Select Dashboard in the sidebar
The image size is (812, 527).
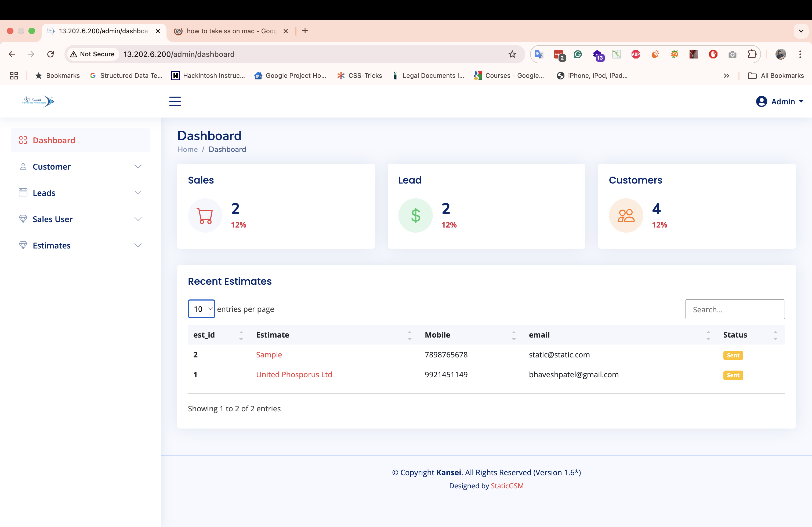pos(54,140)
